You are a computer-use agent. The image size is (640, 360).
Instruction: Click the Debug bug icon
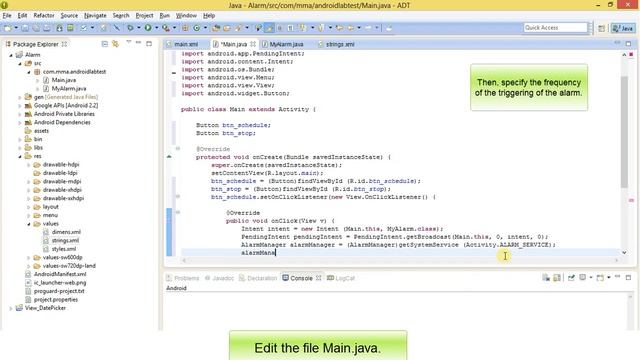point(130,28)
